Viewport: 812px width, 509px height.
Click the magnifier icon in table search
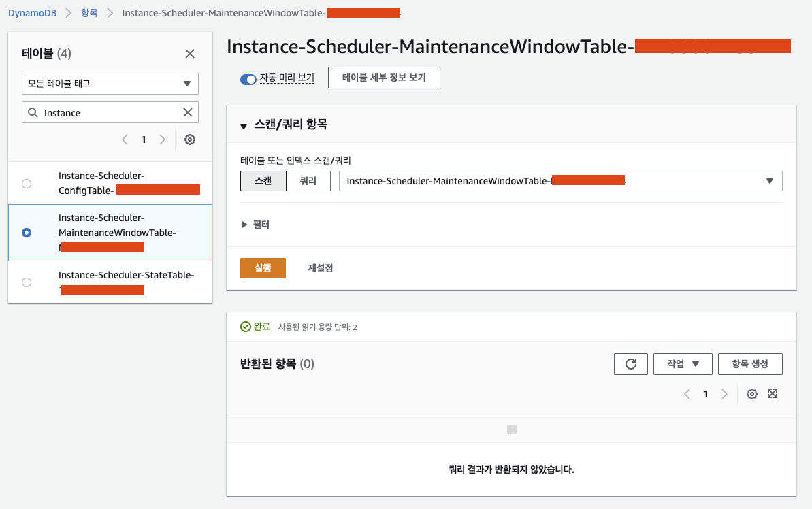[x=33, y=112]
